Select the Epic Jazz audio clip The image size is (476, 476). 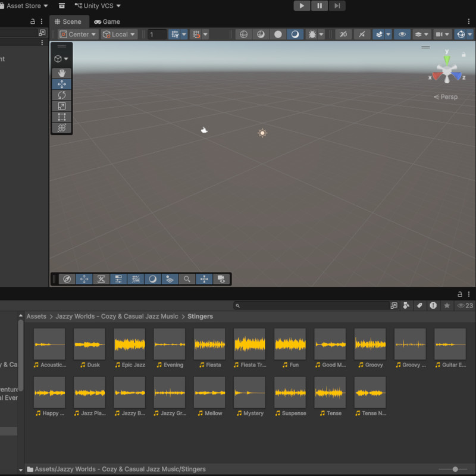tap(130, 348)
